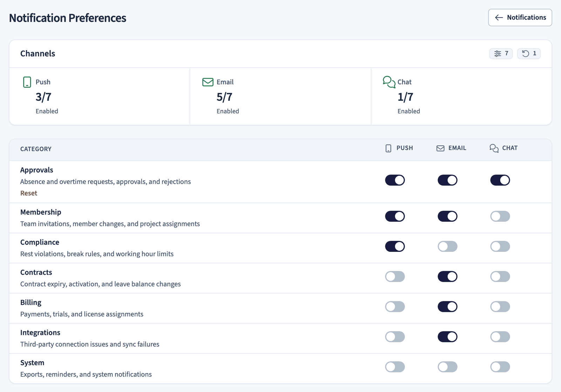The height and width of the screenshot is (392, 561).
Task: Click the Email 5/7 enabled count
Action: pos(224,97)
